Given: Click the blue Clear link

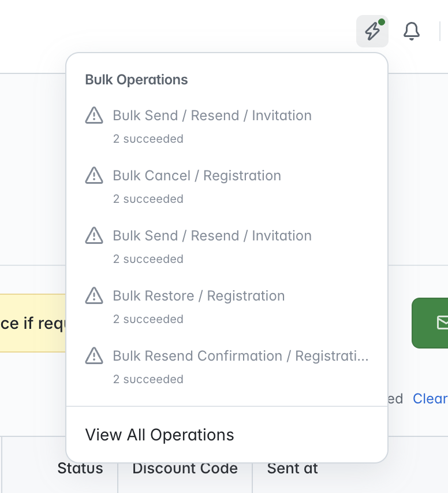Looking at the screenshot, I should 430,399.
